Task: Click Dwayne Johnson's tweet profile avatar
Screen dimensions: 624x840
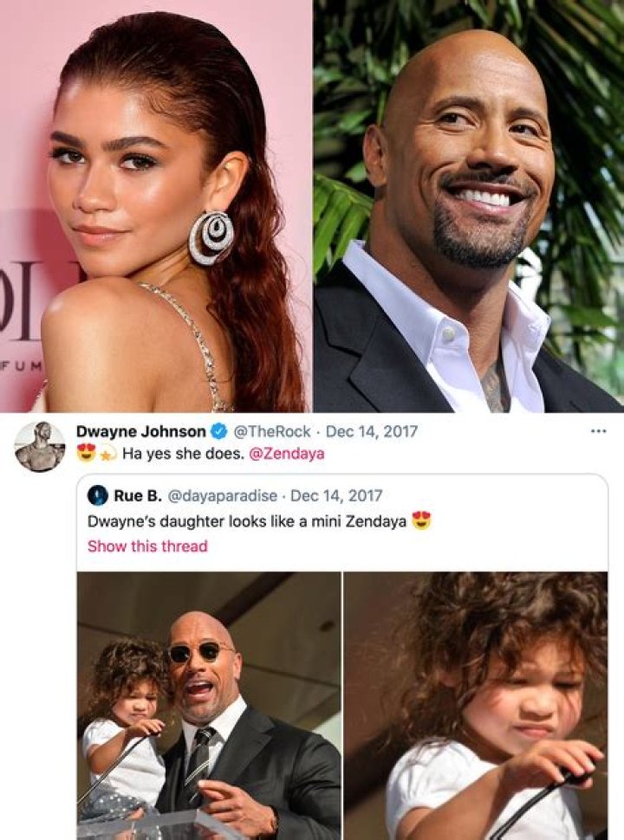Action: click(40, 447)
